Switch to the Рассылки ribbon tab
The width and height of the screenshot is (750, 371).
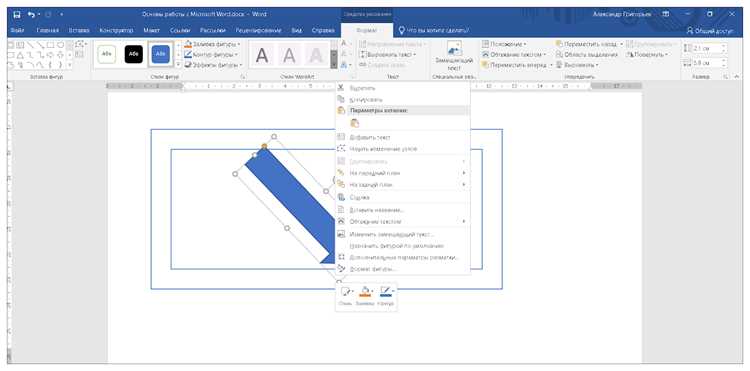(213, 31)
